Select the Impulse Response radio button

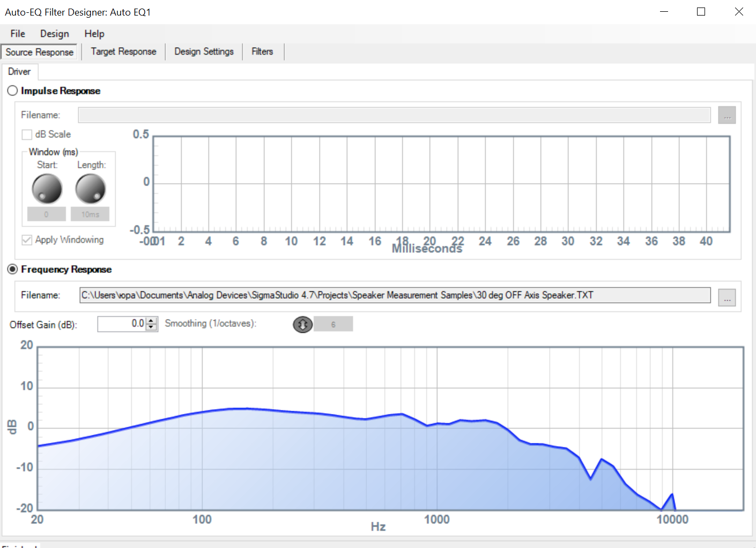pyautogui.click(x=12, y=91)
